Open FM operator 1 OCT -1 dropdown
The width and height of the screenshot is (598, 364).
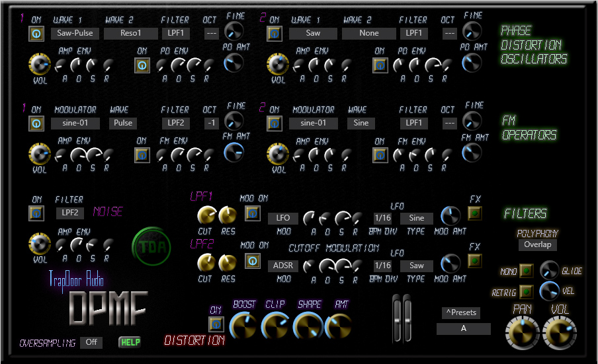point(211,123)
